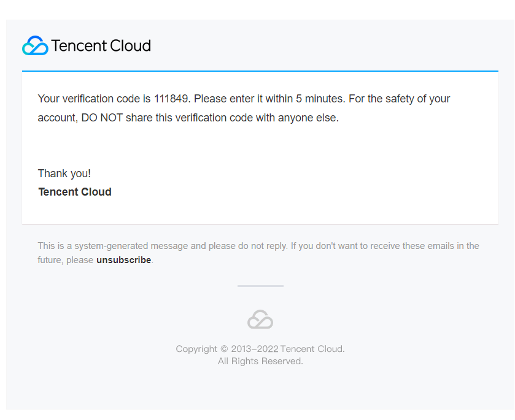The image size is (515, 420).
Task: Click the unsubscribe link
Action: click(124, 260)
